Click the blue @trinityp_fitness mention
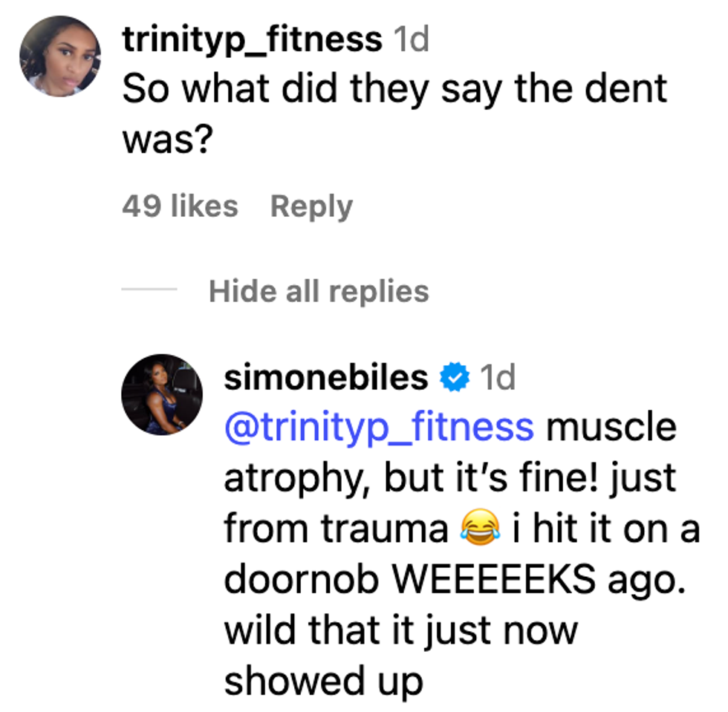Image resolution: width=728 pixels, height=712 pixels. coord(378,428)
